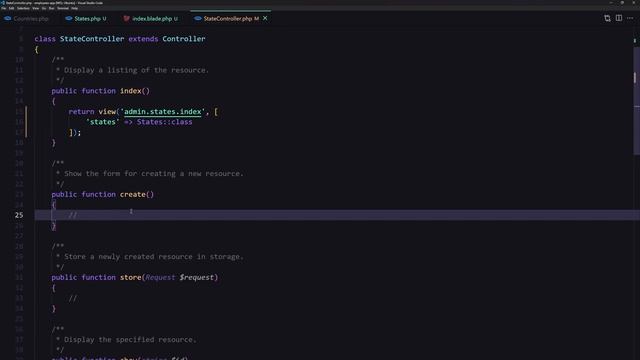Open the More Actions ellipsis menu
Screen dimensions: 640x360
(630, 18)
